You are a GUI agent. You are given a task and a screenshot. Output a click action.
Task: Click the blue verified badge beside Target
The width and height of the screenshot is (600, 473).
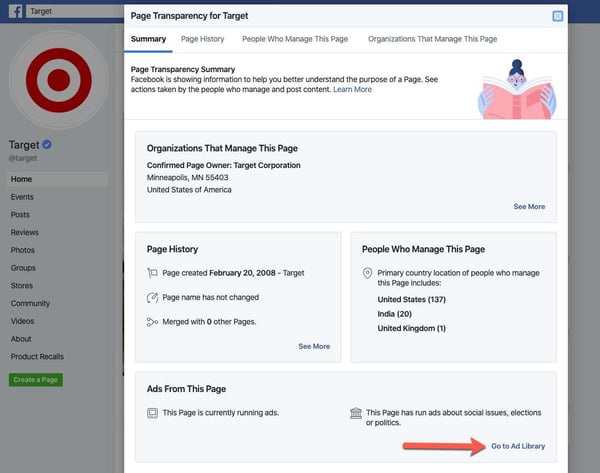pyautogui.click(x=47, y=144)
